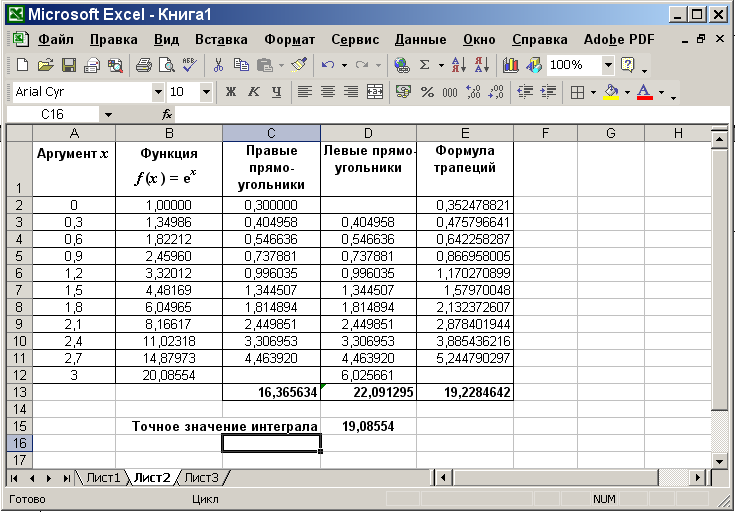
Task: Open the Данные menu
Action: point(420,40)
